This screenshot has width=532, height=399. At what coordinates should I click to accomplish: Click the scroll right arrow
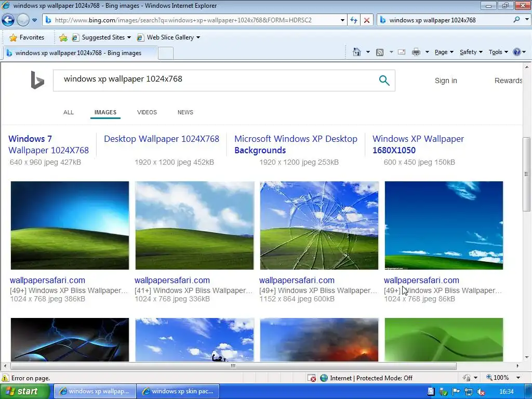(x=517, y=366)
